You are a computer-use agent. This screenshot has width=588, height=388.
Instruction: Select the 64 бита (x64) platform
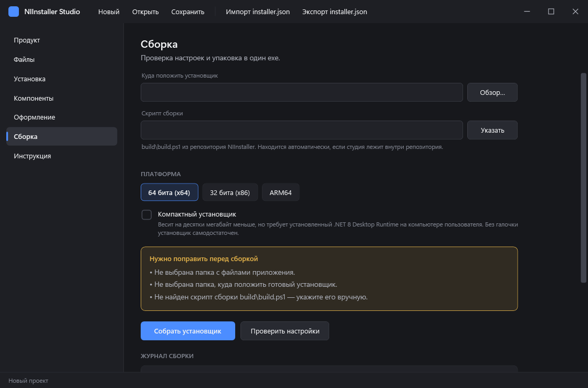[170, 192]
